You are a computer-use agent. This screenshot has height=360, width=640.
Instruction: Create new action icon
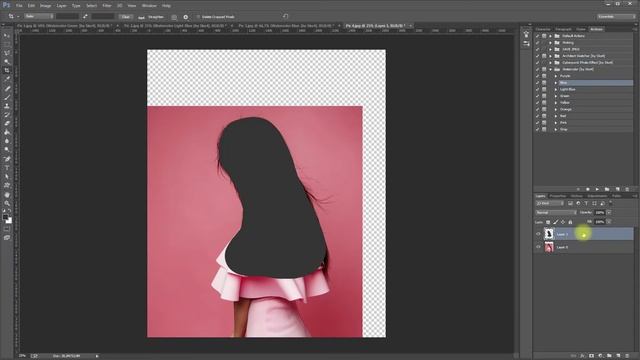pyautogui.click(x=618, y=189)
